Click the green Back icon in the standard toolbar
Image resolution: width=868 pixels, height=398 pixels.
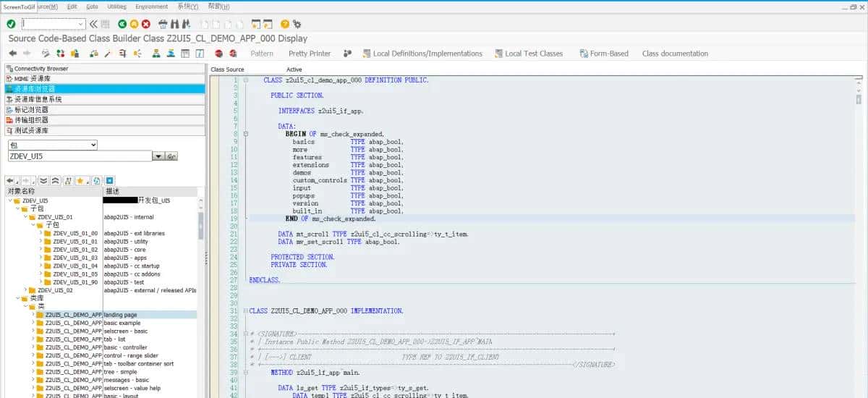pos(122,24)
